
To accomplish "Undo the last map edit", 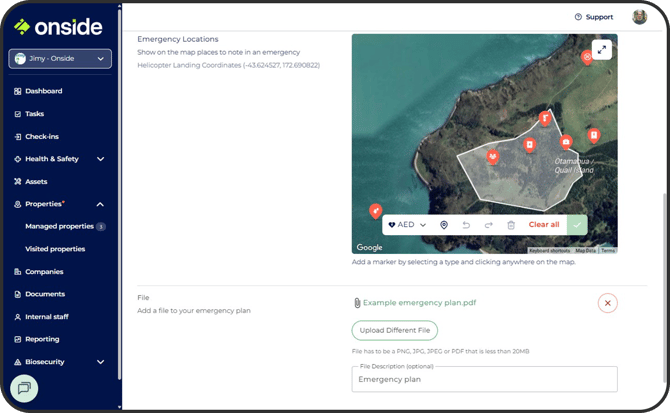I will 466,225.
